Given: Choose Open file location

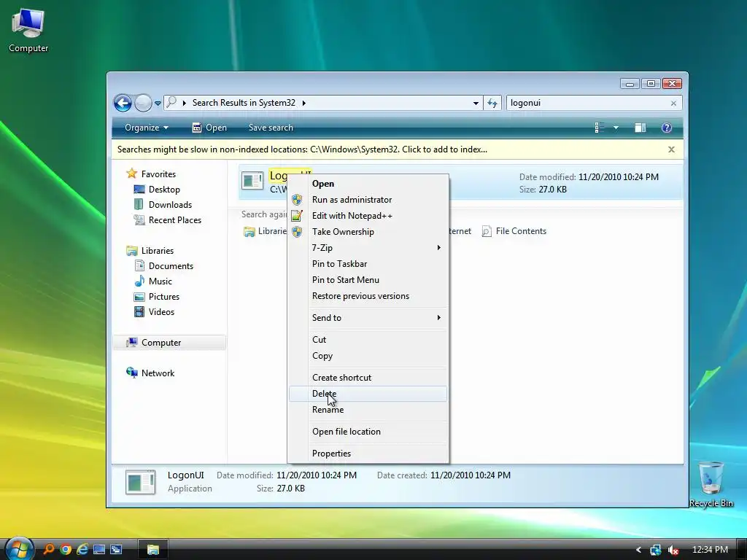Looking at the screenshot, I should [368, 432].
